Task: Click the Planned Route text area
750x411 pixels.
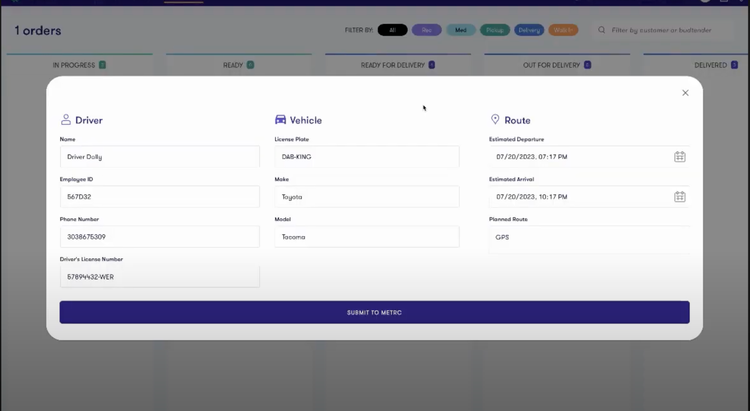Action: pyautogui.click(x=588, y=239)
